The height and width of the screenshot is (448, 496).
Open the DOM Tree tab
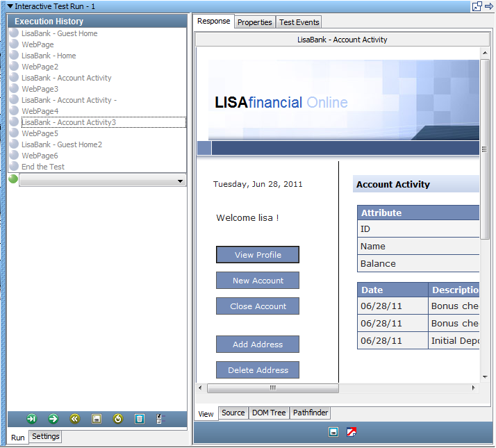click(269, 413)
